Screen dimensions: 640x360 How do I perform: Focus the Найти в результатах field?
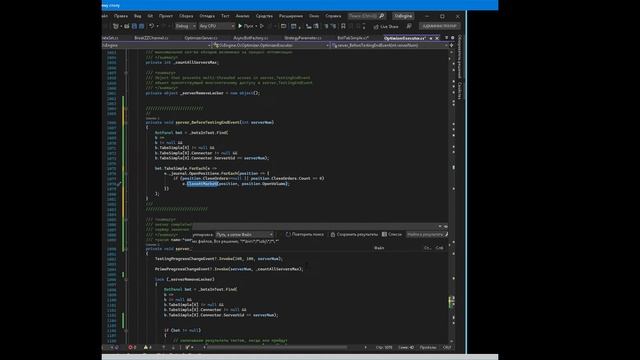coord(427,235)
